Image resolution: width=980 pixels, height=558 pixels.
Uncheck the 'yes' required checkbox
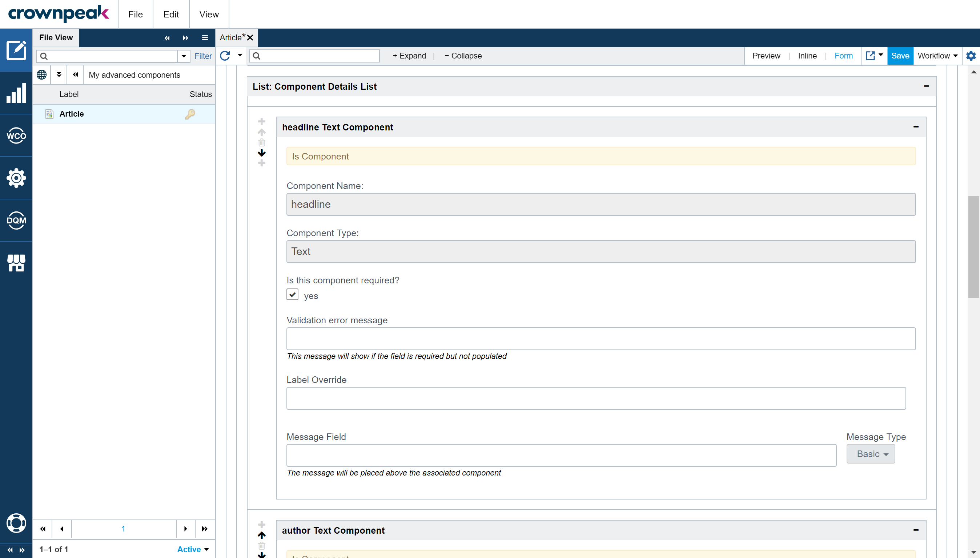(293, 294)
